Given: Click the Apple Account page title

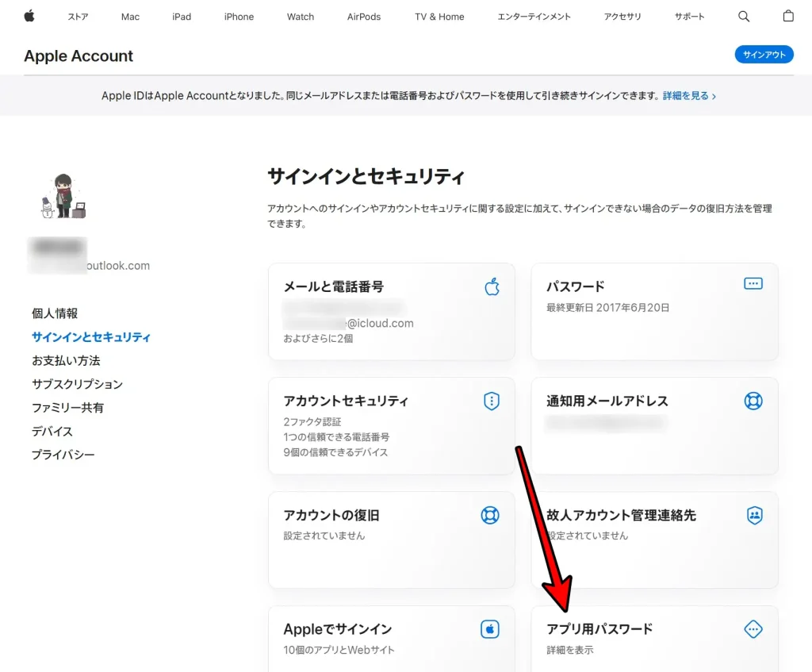Looking at the screenshot, I should 79,56.
